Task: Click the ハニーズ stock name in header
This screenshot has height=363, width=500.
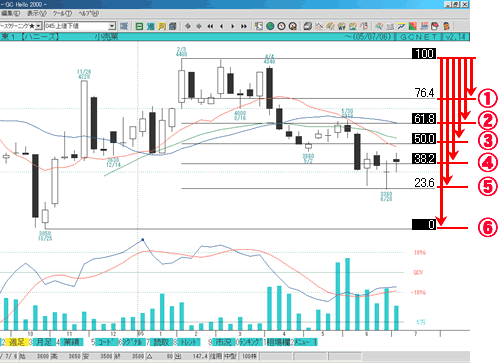Action: (40, 36)
